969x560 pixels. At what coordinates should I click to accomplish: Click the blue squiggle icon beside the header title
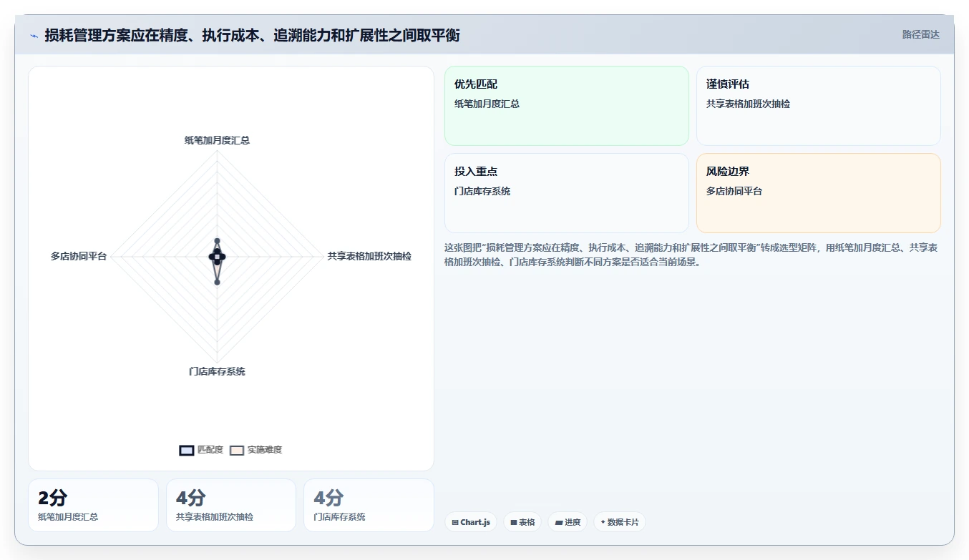[x=34, y=36]
